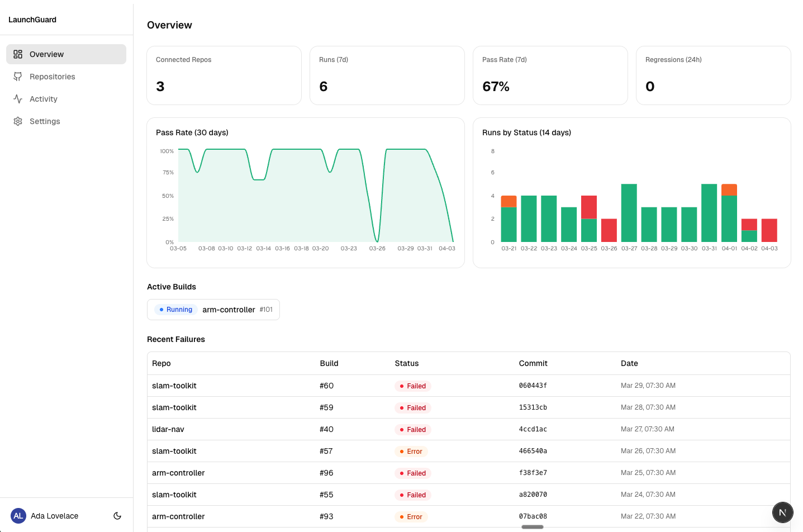Open the Next.js dev tools badge

point(782,512)
